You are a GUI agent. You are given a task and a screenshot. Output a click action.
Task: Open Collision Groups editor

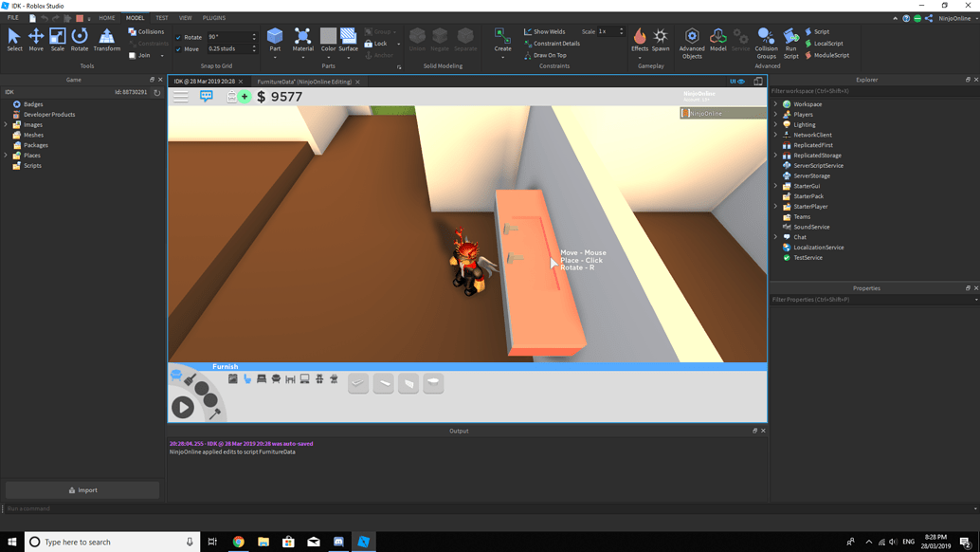tap(766, 43)
